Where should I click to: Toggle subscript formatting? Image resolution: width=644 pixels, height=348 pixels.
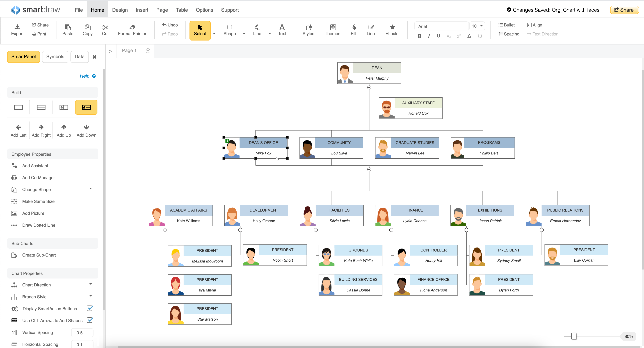(449, 36)
